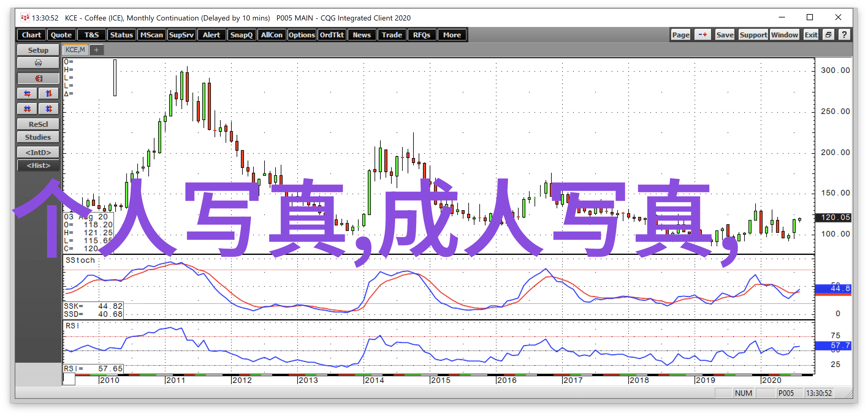The width and height of the screenshot is (868, 416).
Task: Click the 57.7 RSI value marker
Action: click(833, 345)
